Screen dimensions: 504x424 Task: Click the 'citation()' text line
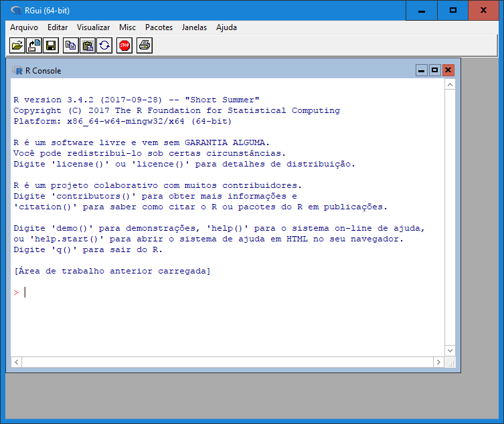(x=200, y=207)
